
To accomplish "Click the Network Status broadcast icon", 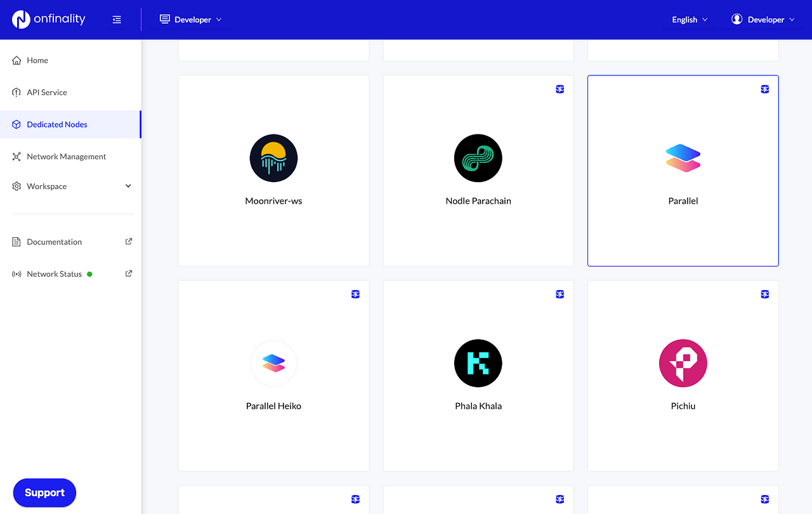I will click(16, 274).
